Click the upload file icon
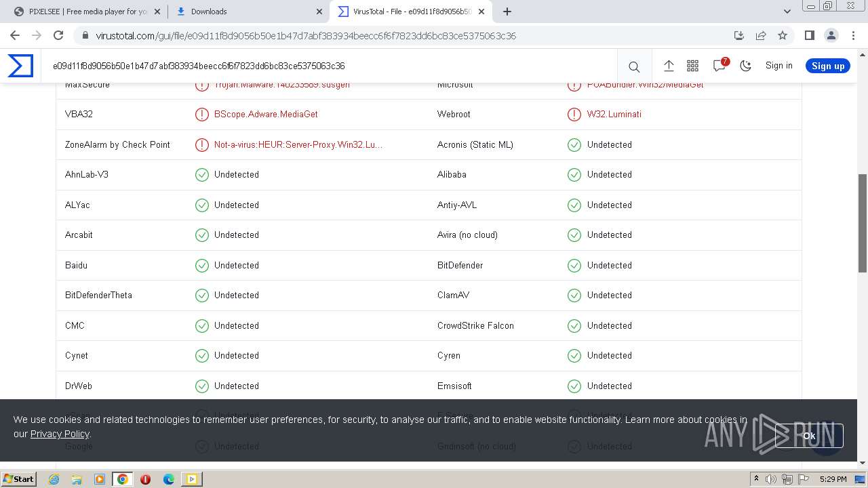Image resolution: width=868 pixels, height=488 pixels. click(669, 66)
